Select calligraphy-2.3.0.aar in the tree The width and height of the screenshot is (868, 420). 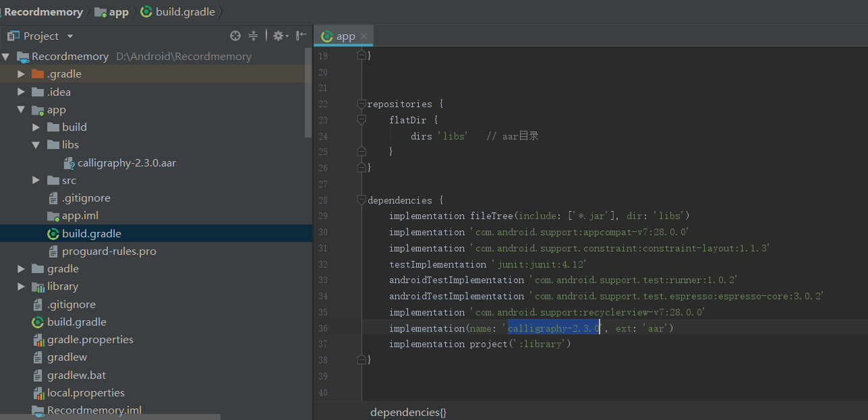[127, 163]
